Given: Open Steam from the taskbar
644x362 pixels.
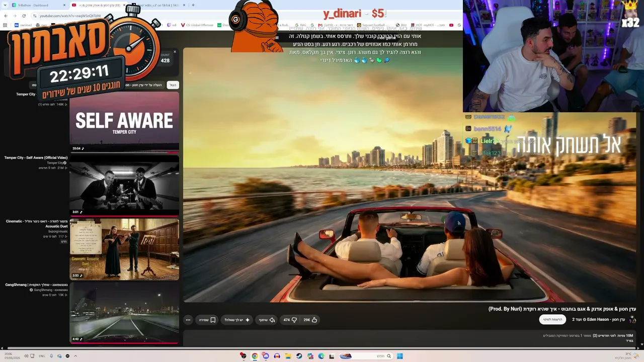Looking at the screenshot, I should pos(299,356).
